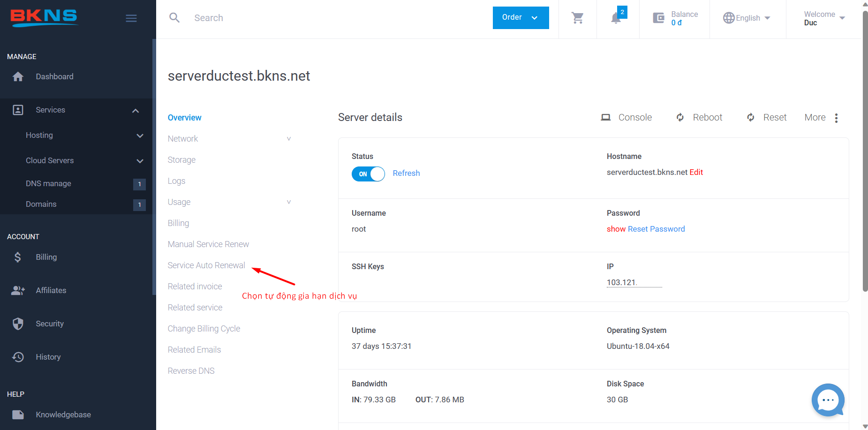868x430 pixels.
Task: Click the Console button label
Action: [x=635, y=117]
